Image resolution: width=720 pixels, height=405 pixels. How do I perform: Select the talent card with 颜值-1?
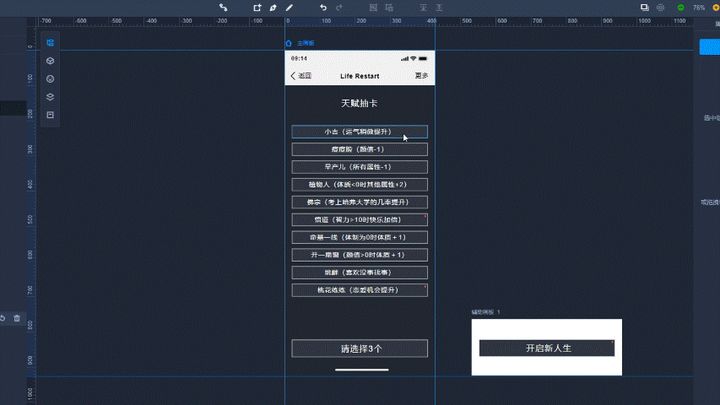[x=360, y=149]
